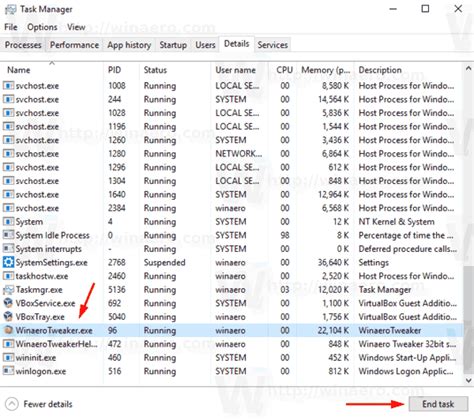Click the vertical scrollbar thumb
This screenshot has width=474, height=420.
coord(468,321)
